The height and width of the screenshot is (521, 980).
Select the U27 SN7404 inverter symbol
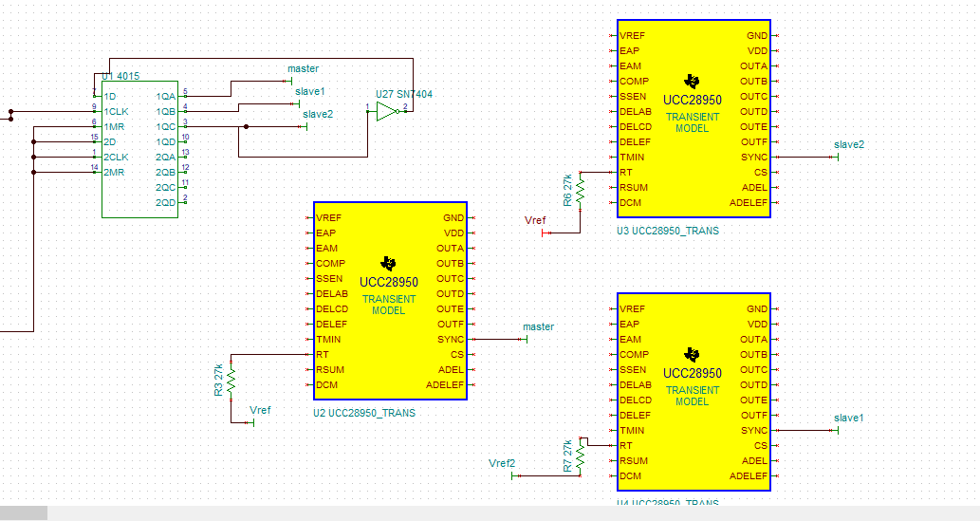387,112
